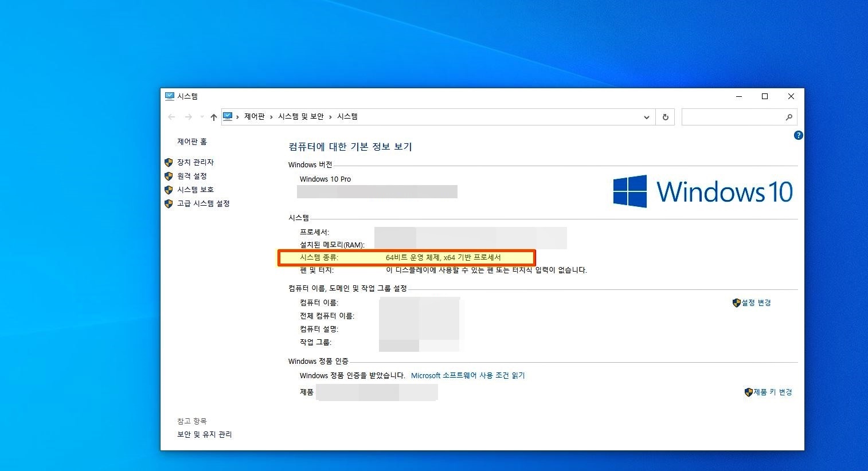The width and height of the screenshot is (868, 471).
Task: Click shield icon beside 장치 관리자
Action: pos(169,162)
